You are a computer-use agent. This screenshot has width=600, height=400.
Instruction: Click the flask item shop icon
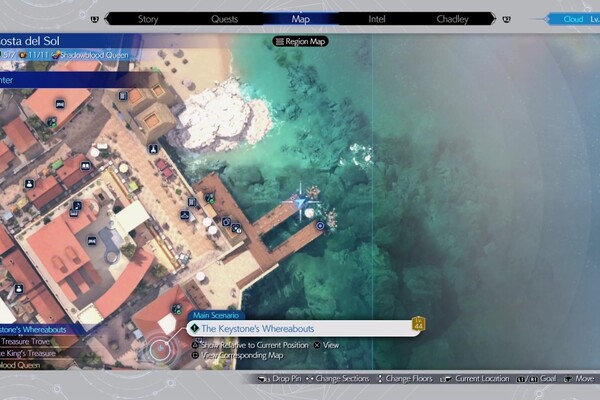pyautogui.click(x=153, y=149)
